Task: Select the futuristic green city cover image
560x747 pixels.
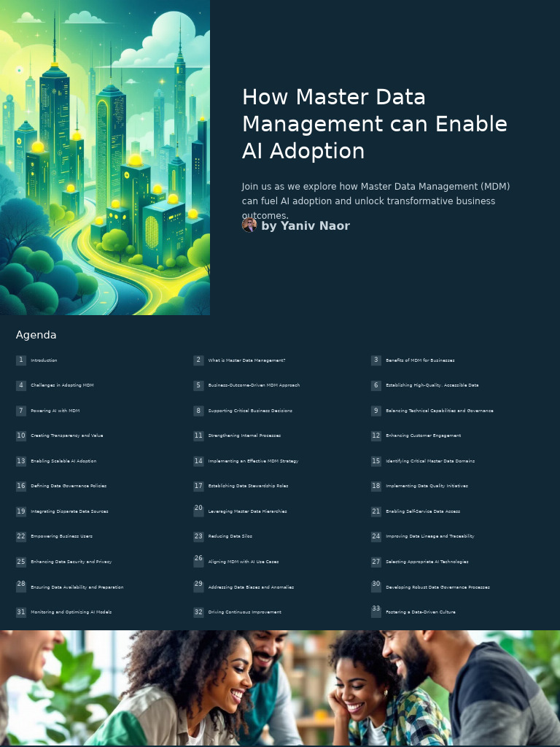Action: point(105,158)
